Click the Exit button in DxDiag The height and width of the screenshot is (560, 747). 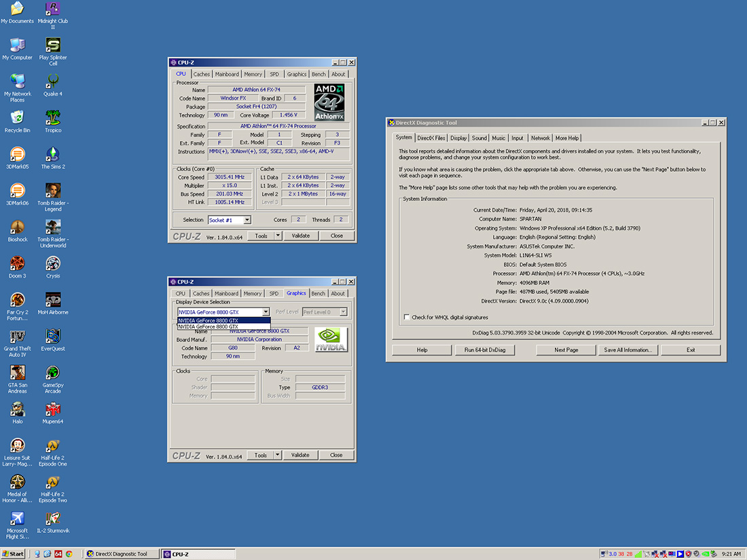[691, 350]
